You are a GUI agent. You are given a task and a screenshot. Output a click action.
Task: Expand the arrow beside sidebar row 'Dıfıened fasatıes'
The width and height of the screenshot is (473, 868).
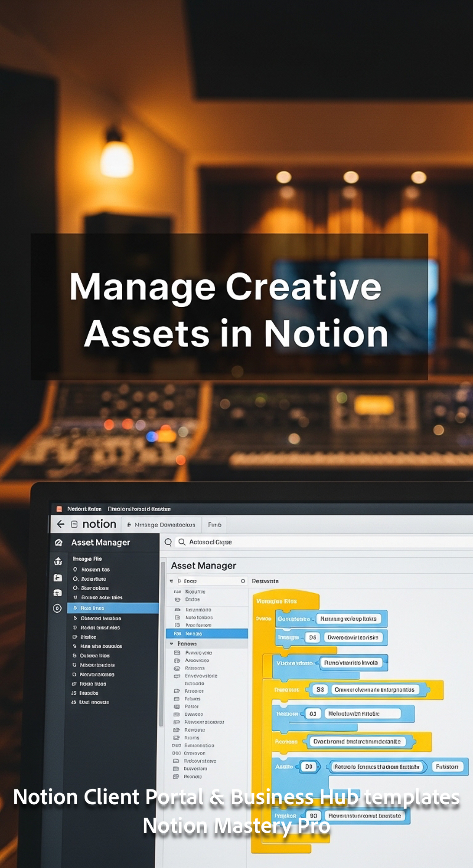click(x=75, y=618)
